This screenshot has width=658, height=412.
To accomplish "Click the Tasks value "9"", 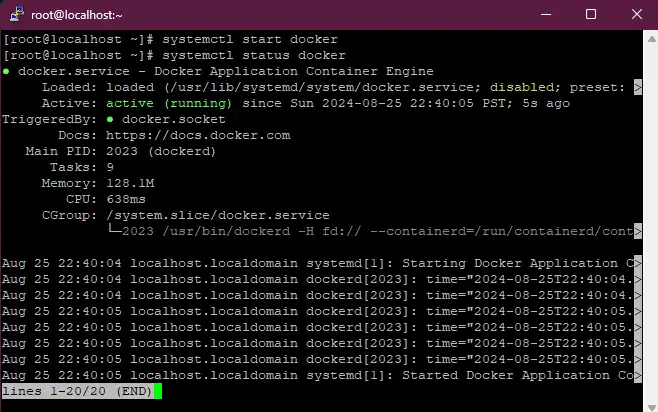I will coord(110,167).
